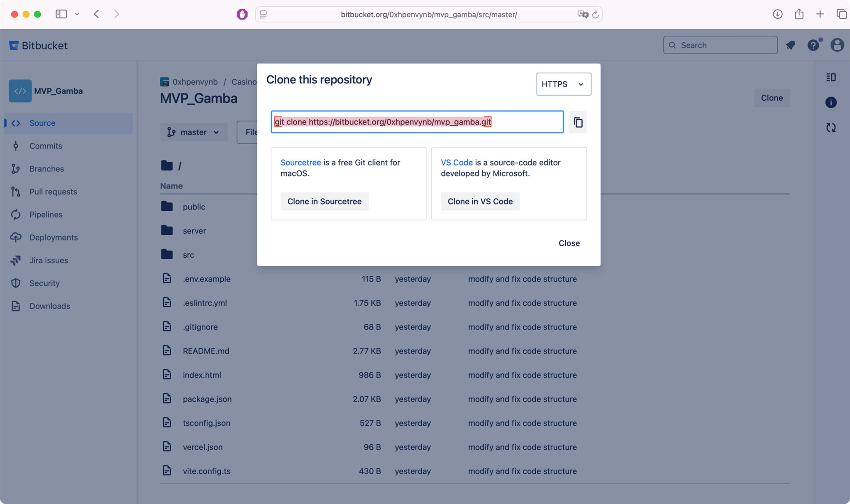Image resolution: width=850 pixels, height=504 pixels.
Task: Click Clone in Sourcetree
Action: (324, 201)
